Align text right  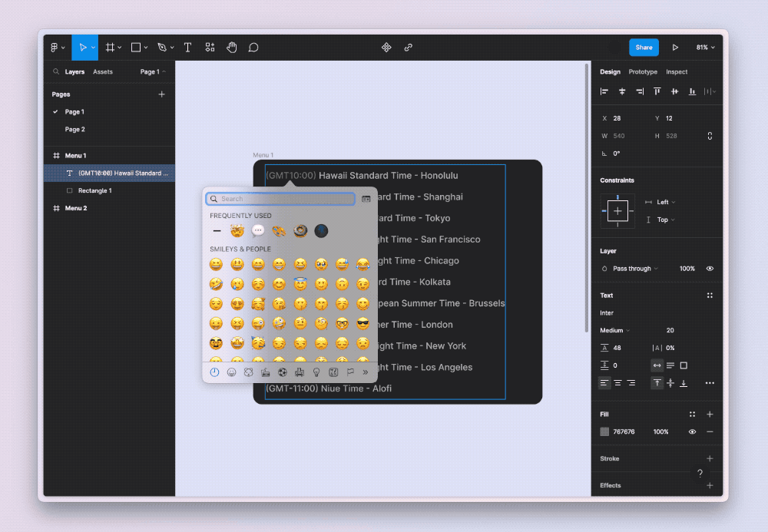tap(631, 383)
